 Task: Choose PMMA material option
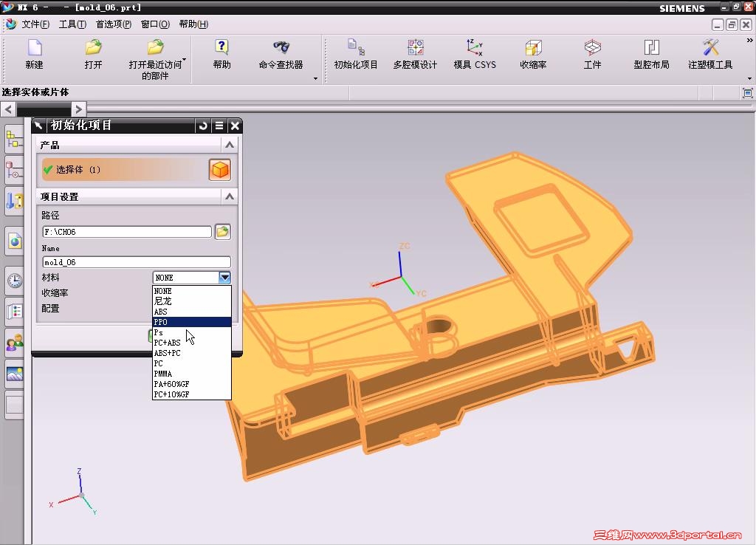(x=192, y=374)
